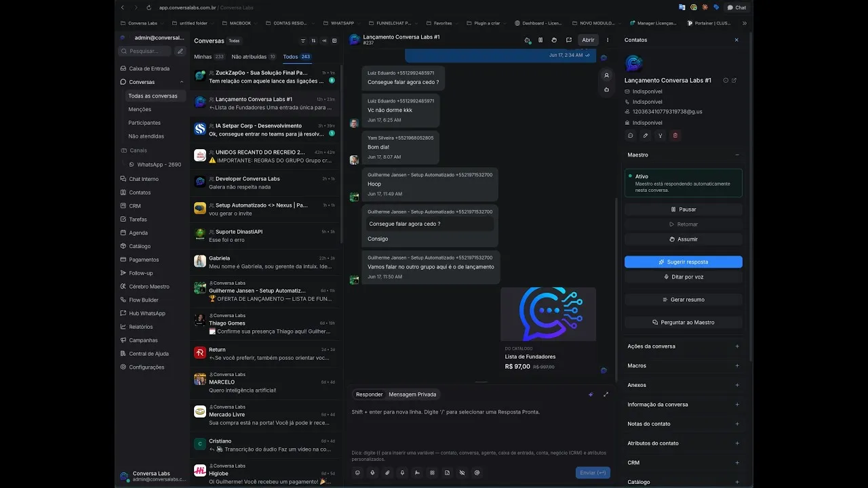The height and width of the screenshot is (488, 868).
Task: Click the grid templates icon in composer
Action: coord(433,472)
